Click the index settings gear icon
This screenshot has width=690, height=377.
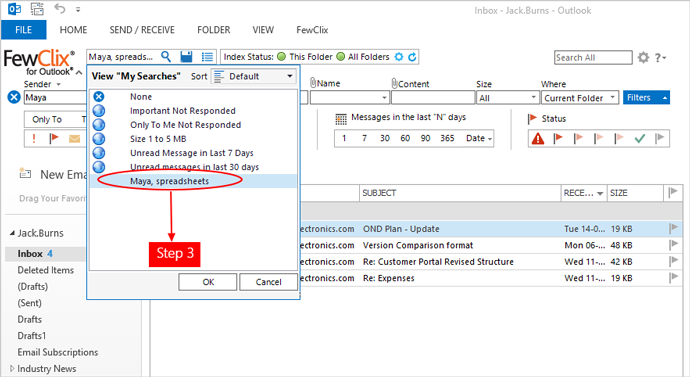point(399,57)
